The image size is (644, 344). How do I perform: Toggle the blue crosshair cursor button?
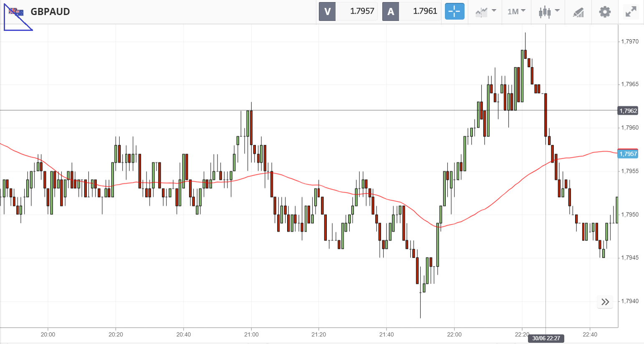tap(455, 12)
